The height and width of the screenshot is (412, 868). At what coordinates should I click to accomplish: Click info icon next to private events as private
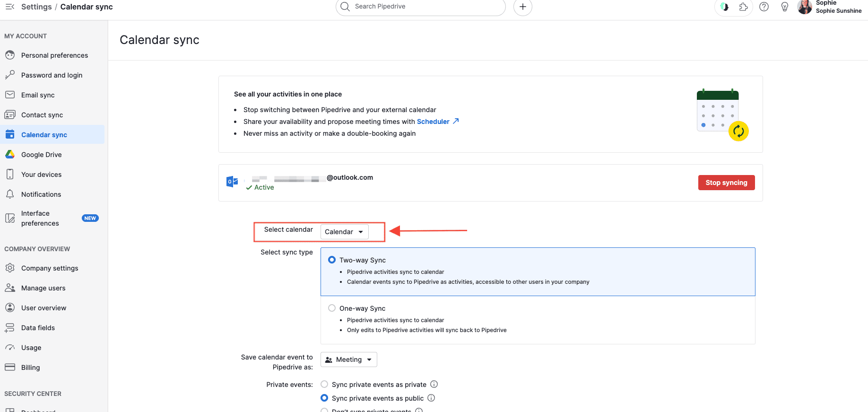pyautogui.click(x=434, y=384)
